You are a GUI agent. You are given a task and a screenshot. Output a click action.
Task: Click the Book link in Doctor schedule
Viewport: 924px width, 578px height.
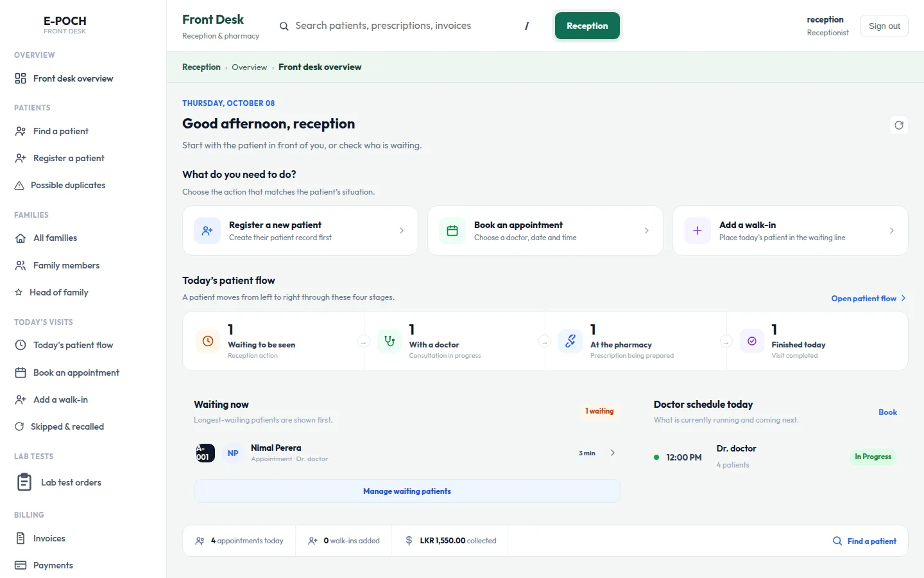pyautogui.click(x=887, y=412)
